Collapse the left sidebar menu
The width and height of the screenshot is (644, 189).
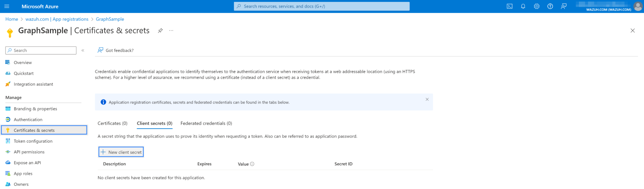pyautogui.click(x=83, y=50)
